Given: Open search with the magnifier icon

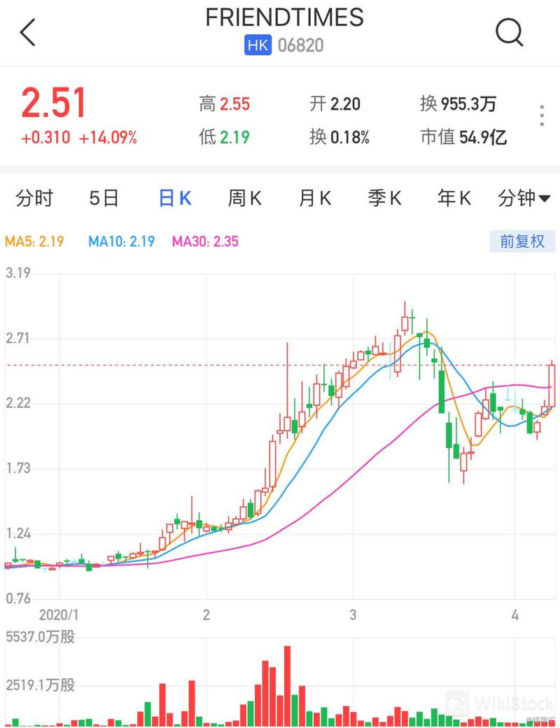Looking at the screenshot, I should [509, 32].
